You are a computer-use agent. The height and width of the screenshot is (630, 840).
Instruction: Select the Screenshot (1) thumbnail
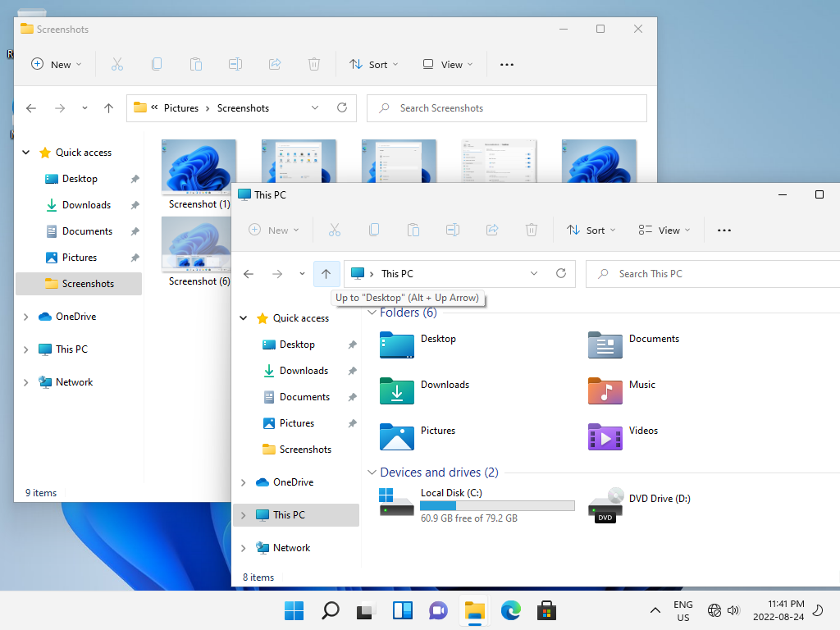coord(199,175)
